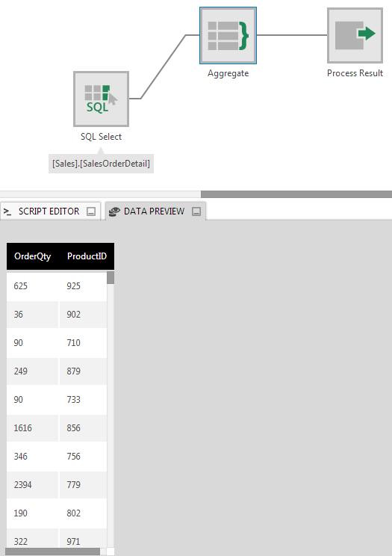Select the cell with OrderQty 2394
The width and height of the screenshot is (392, 556).
(x=33, y=485)
